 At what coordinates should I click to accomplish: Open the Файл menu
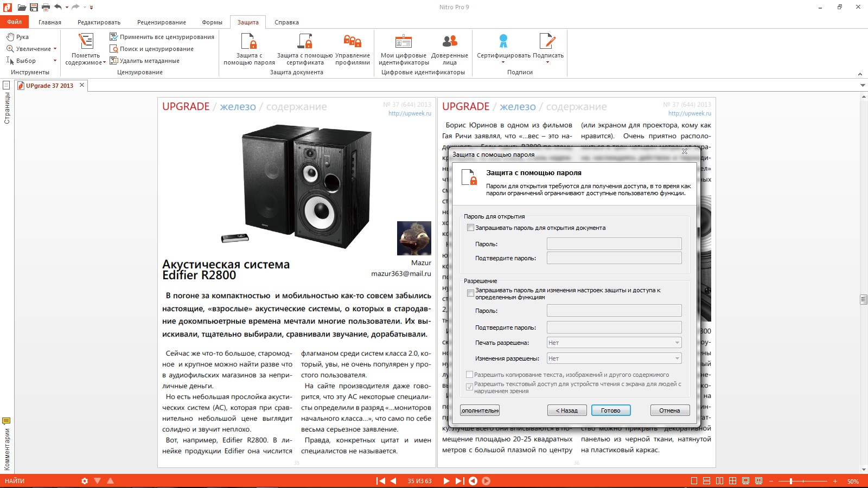click(x=15, y=22)
